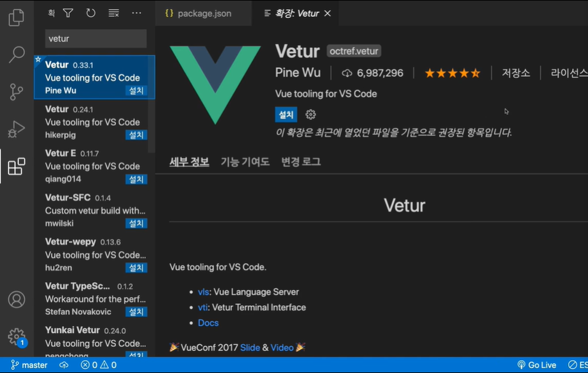The height and width of the screenshot is (373, 588).
Task: Install Vetur-wepy by hu2ren
Action: click(136, 268)
